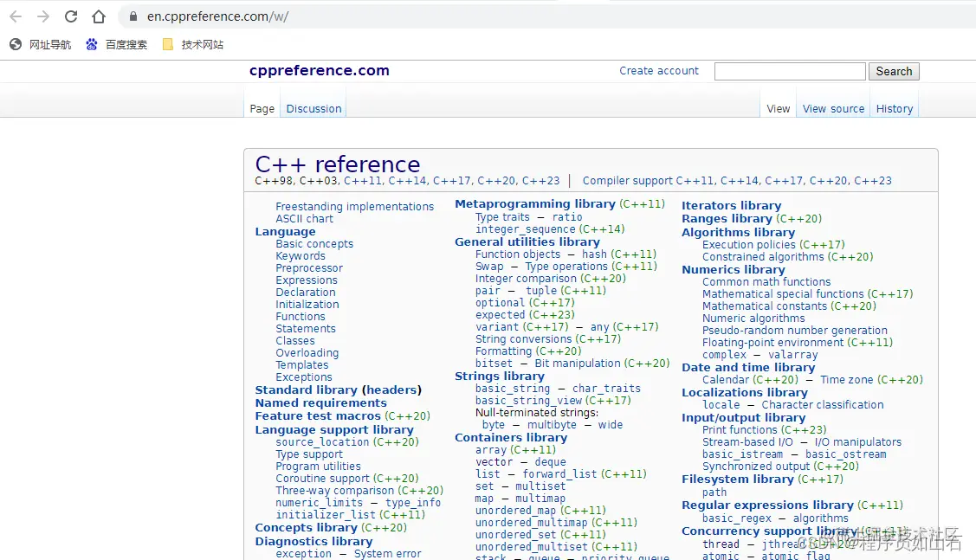
Task: Open Pseudo-random number generation link
Action: (795, 331)
